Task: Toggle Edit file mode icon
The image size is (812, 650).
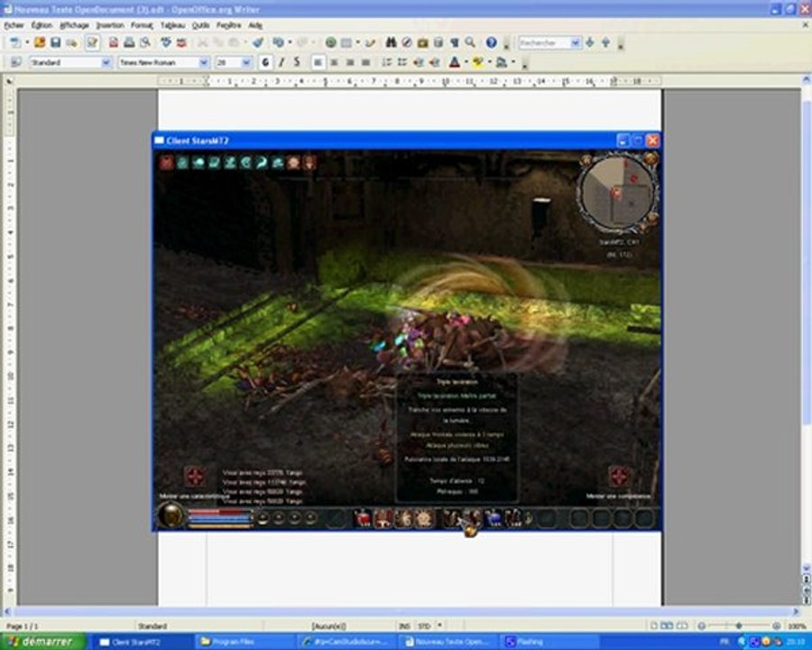Action: tap(92, 42)
